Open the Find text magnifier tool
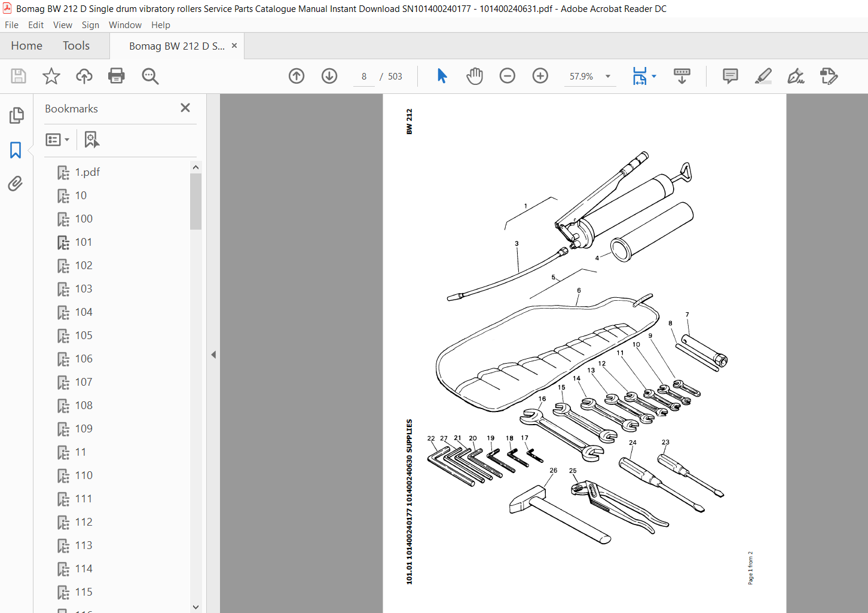The image size is (868, 613). (x=150, y=76)
